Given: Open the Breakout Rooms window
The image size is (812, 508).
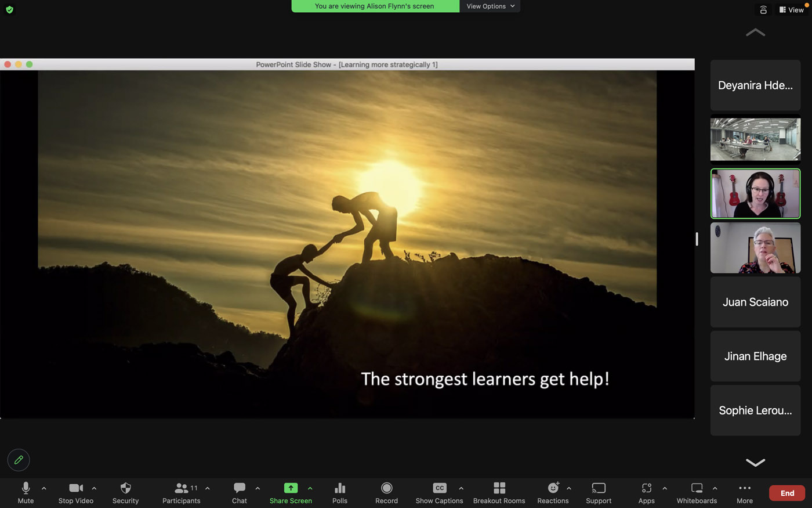Looking at the screenshot, I should point(499,492).
